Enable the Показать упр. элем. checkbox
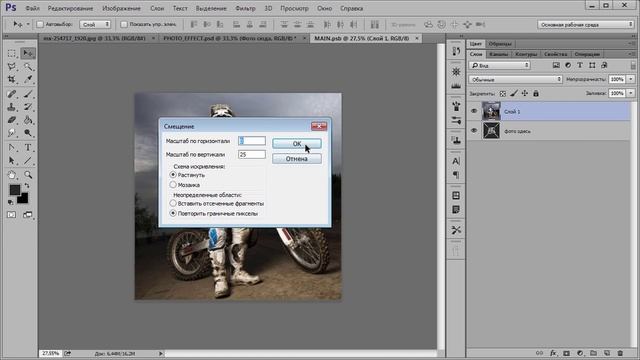The image size is (640, 360). coord(124,24)
